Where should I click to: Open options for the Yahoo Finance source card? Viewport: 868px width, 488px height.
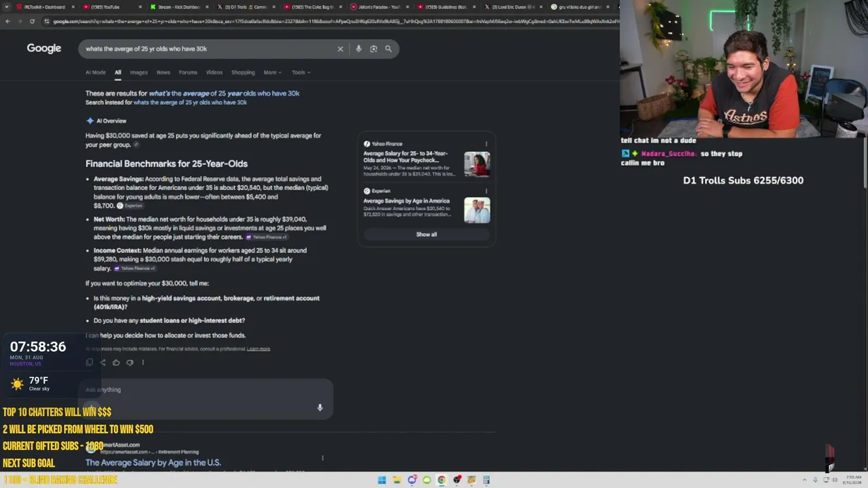point(486,144)
